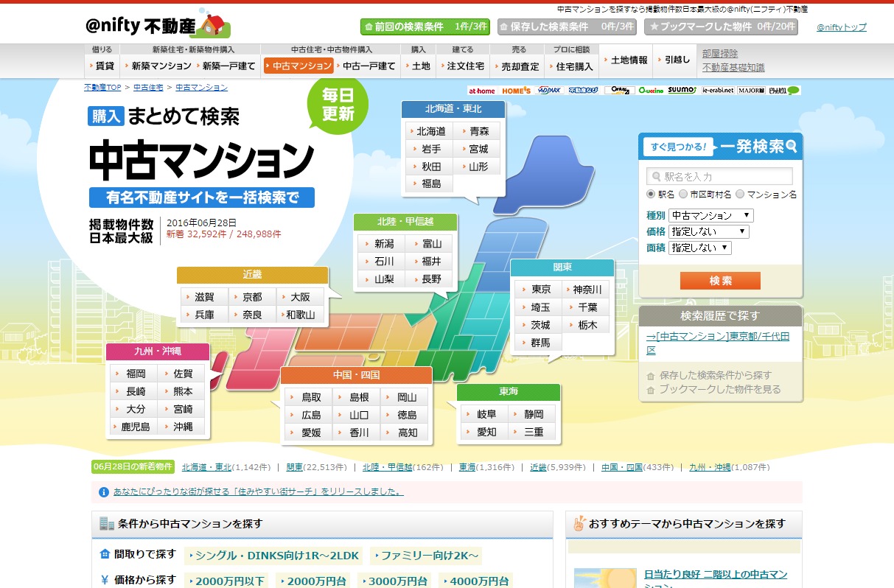The image size is (894, 588).
Task: Open the 中古一戸建て nav tab
Action: [x=366, y=66]
